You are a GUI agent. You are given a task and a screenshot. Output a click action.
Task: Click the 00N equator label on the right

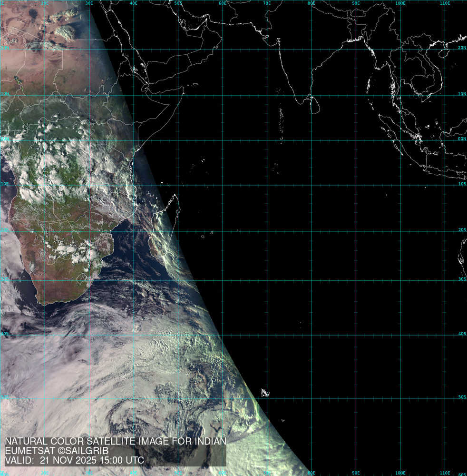tap(461, 139)
